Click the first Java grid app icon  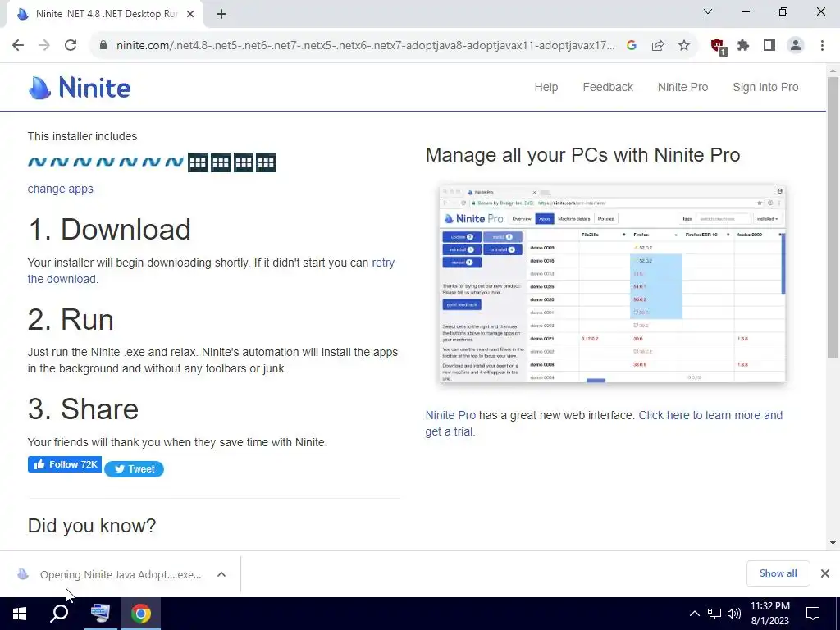tap(198, 162)
